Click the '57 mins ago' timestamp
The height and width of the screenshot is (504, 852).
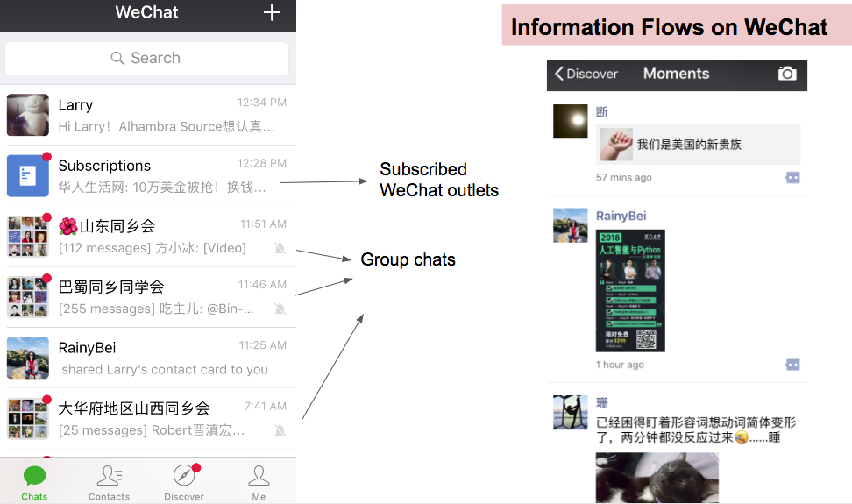pyautogui.click(x=624, y=178)
